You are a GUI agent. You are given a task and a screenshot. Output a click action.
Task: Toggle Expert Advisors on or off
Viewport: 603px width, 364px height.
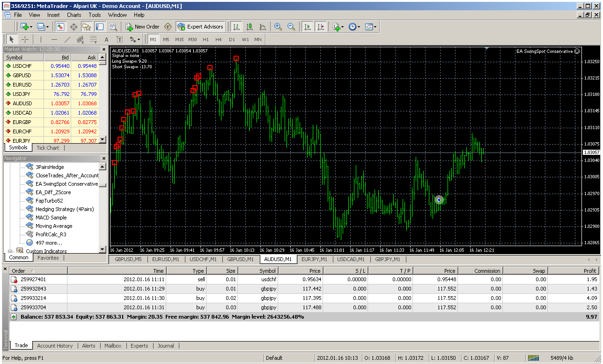point(200,27)
